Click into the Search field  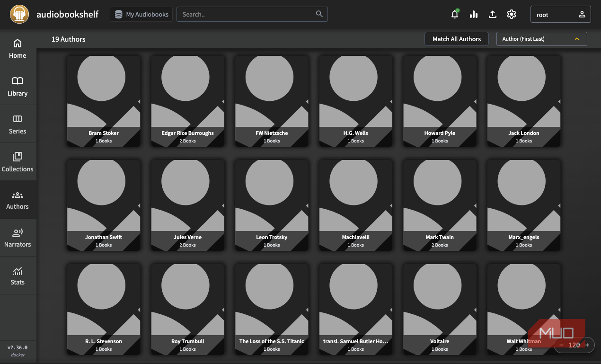[x=246, y=14]
